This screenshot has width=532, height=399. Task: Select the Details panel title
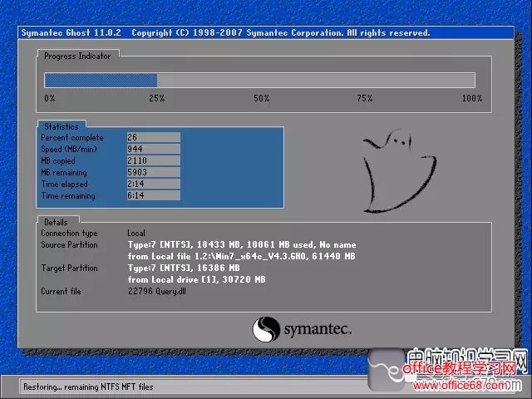56,222
